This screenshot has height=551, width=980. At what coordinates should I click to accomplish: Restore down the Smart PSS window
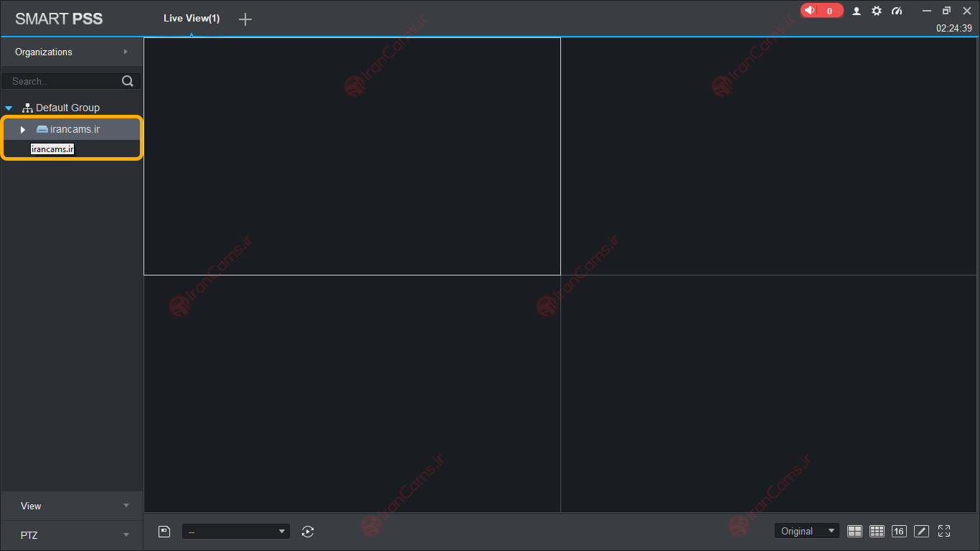(x=946, y=11)
